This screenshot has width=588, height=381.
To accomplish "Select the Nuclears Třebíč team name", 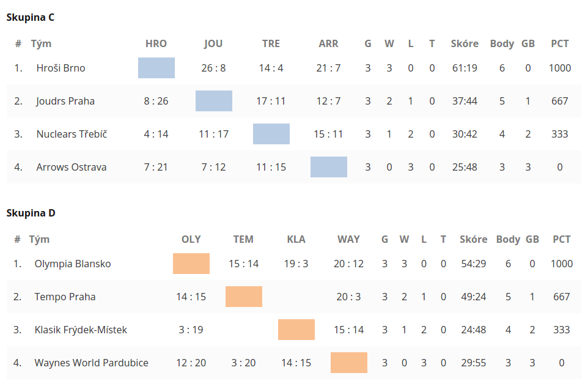I will (x=72, y=134).
